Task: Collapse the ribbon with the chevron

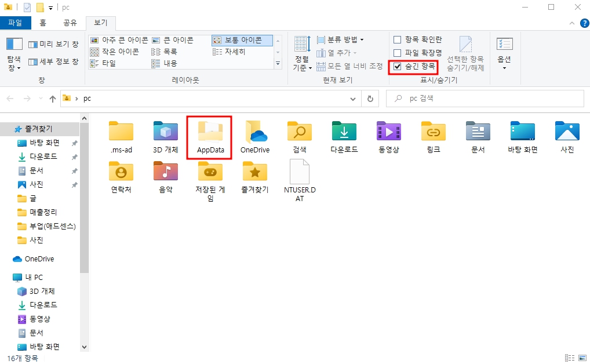Action: click(572, 23)
